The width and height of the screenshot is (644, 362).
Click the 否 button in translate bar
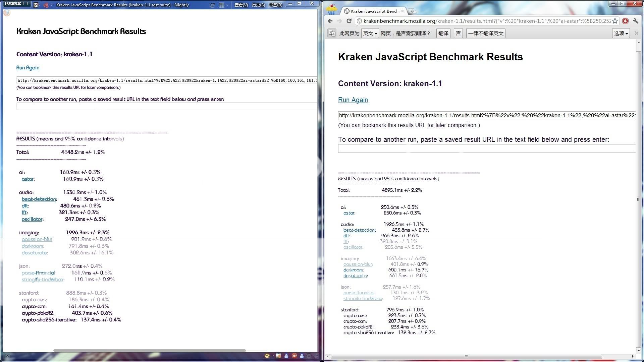click(x=458, y=33)
